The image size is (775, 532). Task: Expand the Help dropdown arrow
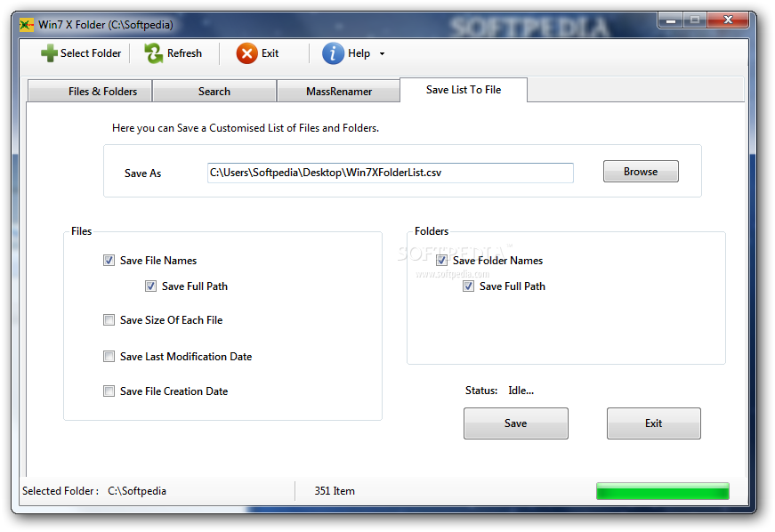point(382,54)
